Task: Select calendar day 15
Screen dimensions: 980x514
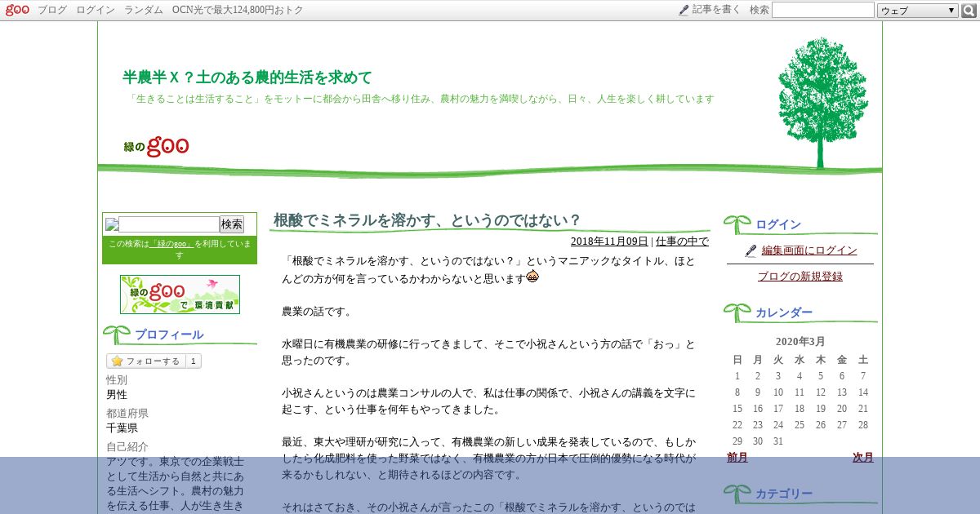Action: [737, 409]
